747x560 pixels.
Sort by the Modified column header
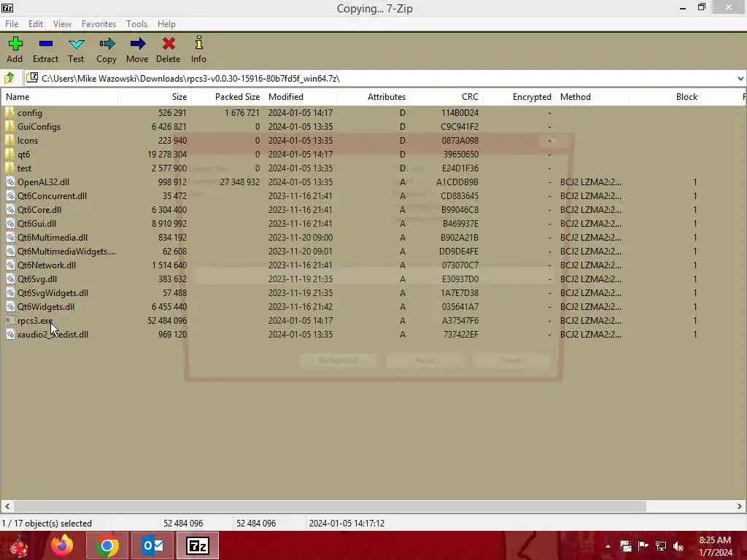coord(301,97)
